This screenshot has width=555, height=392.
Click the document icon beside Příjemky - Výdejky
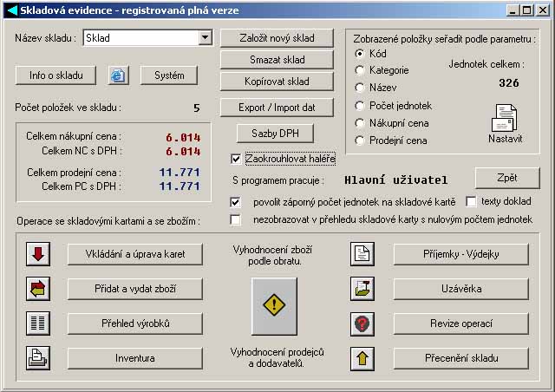point(362,254)
